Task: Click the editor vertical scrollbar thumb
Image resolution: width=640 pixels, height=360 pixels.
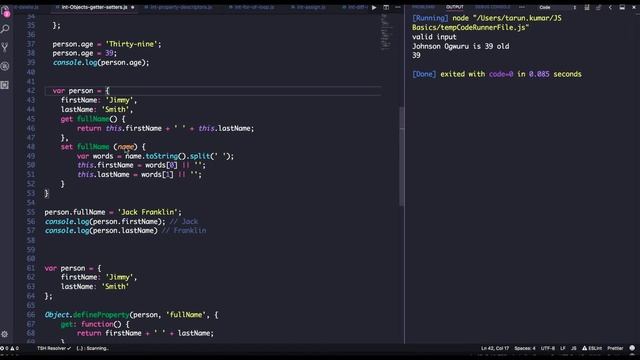Action: tap(402, 156)
